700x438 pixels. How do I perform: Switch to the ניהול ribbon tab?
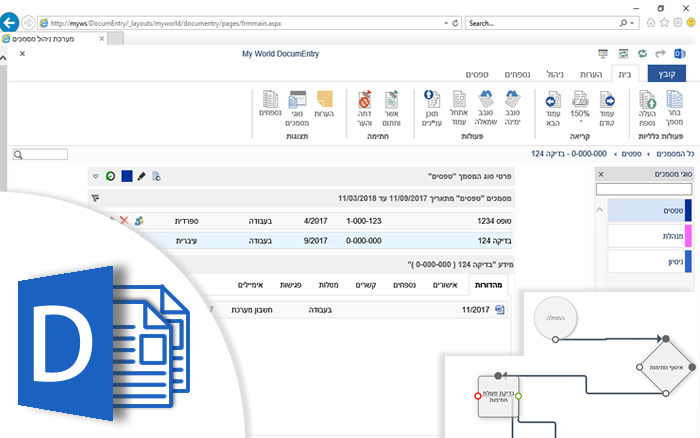click(555, 74)
